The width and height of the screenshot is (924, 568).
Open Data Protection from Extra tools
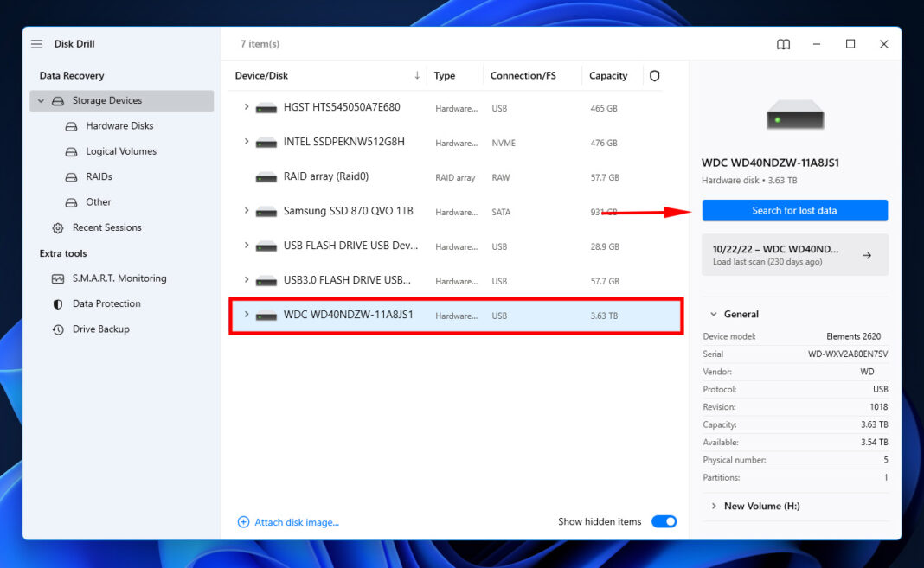pyautogui.click(x=106, y=303)
